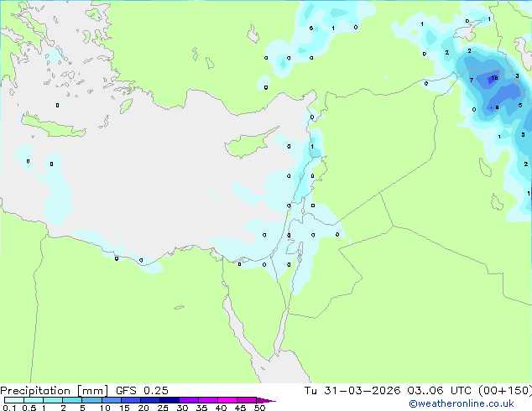Click the 'GFS 0.25' model label
The height and width of the screenshot is (411, 532).
click(142, 391)
